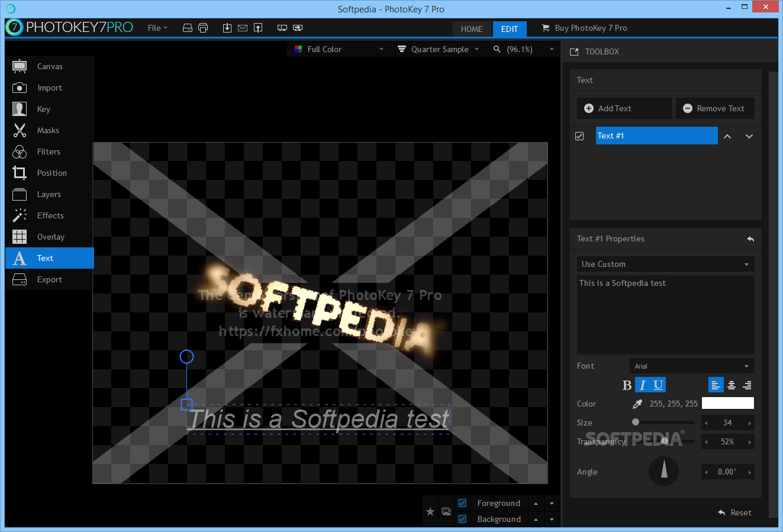783x532 pixels.
Task: Increase the Size value with right arrow
Action: coord(750,423)
